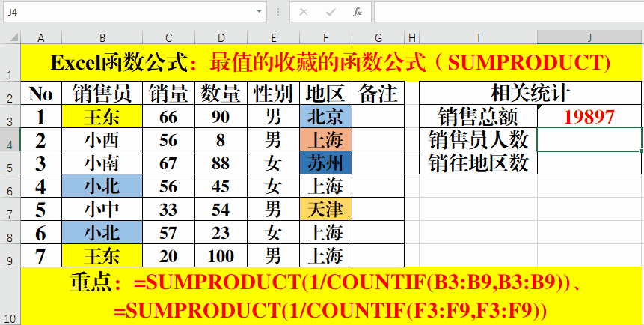Screen dimensions: 644x325
Task: Click the 数量 header cell
Action: (x=221, y=93)
